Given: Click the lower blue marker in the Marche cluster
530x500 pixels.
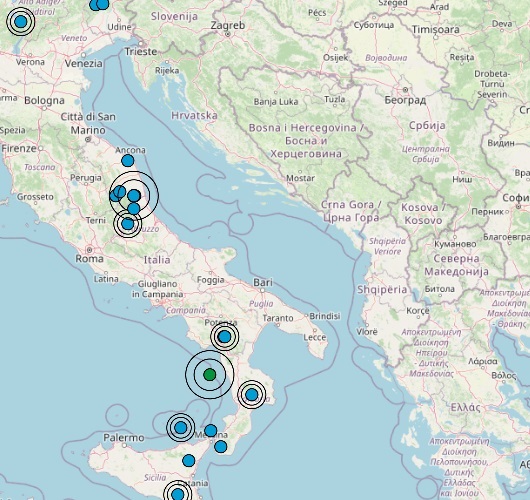Looking at the screenshot, I should [134, 209].
